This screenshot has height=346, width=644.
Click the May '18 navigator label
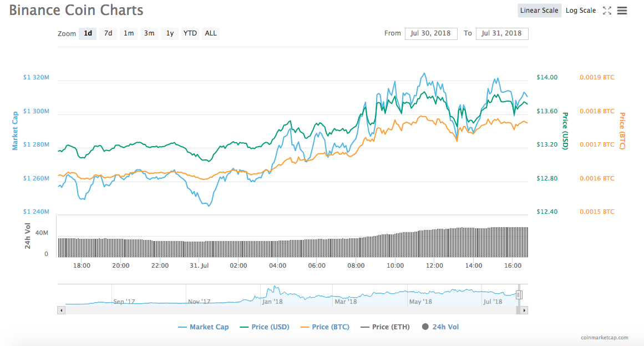click(420, 302)
